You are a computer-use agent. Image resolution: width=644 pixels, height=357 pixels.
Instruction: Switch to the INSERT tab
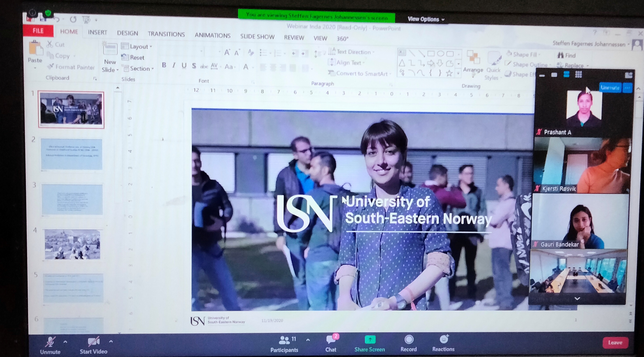[x=98, y=32]
